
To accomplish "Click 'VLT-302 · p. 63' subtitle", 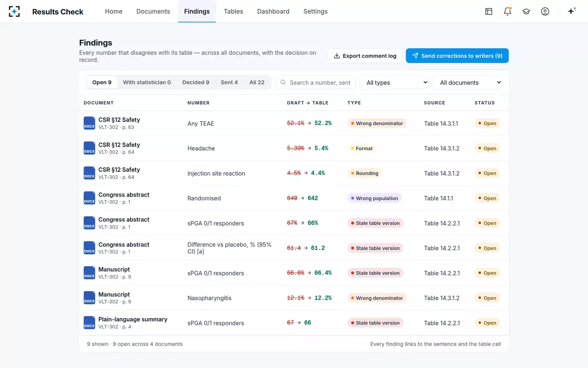I will [x=116, y=128].
